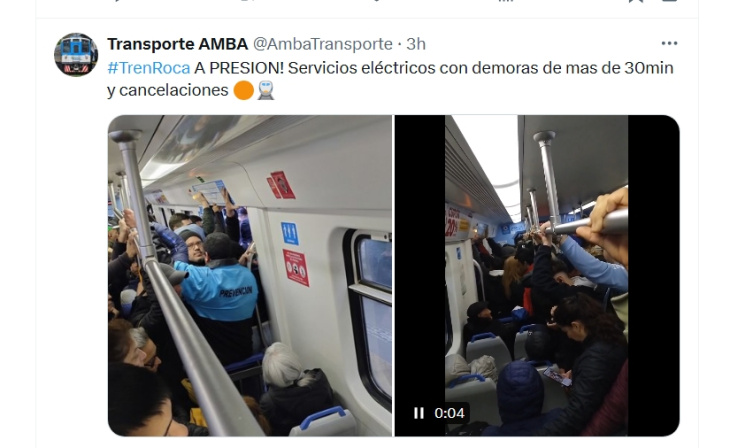The width and height of the screenshot is (730, 448).
Task: Click the partially visible bookmark icon
Action: click(635, 1)
